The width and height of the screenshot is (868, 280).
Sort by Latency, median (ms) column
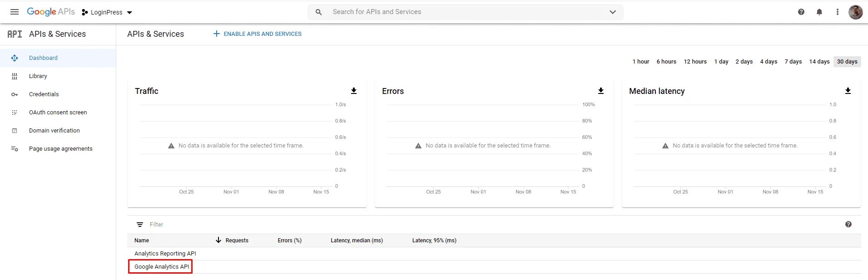357,241
